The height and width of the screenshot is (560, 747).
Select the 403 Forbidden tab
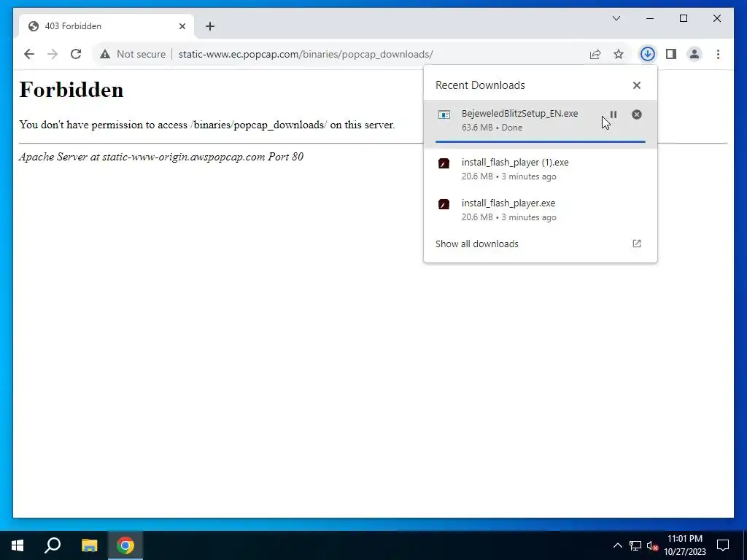107,26
